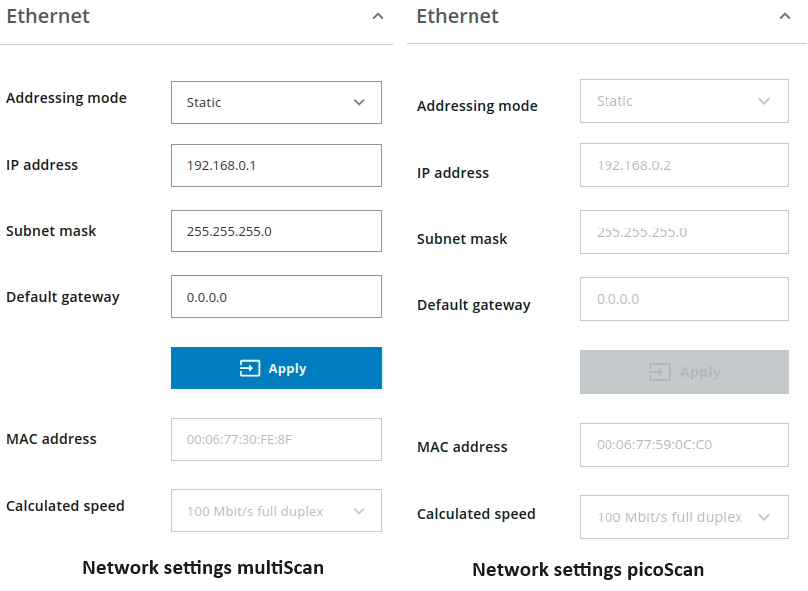Click MAC address field 00:06:77:30:FE:8F

point(276,439)
